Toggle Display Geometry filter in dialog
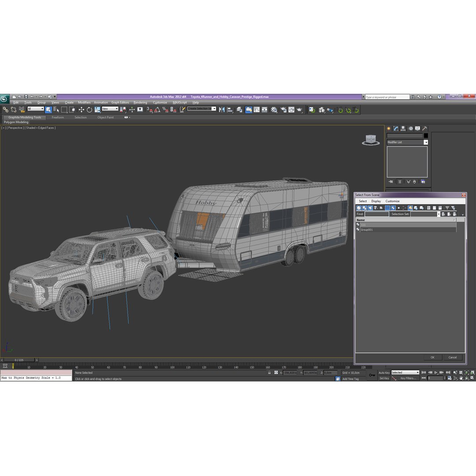 coord(358,208)
